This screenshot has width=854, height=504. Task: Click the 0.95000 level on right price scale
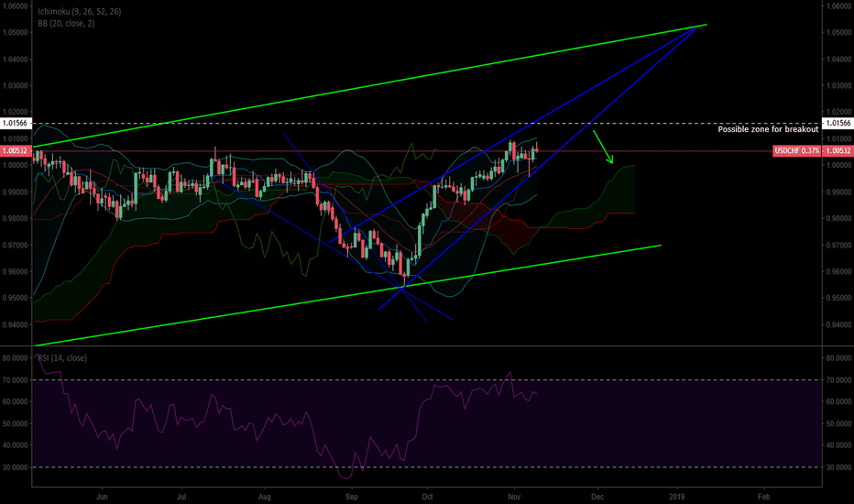838,299
